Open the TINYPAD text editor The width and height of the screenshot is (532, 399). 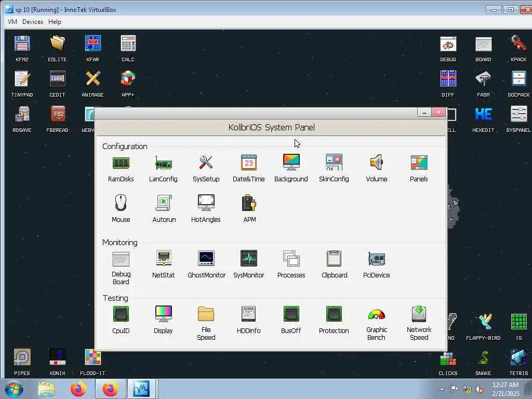click(x=22, y=84)
